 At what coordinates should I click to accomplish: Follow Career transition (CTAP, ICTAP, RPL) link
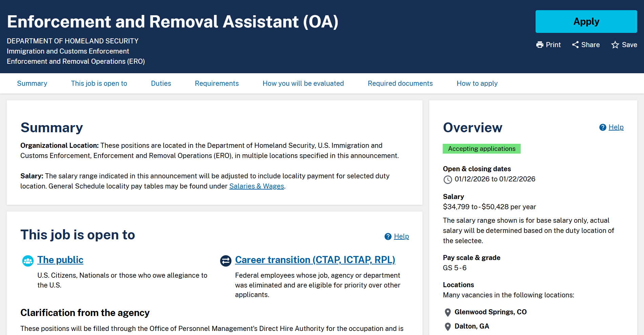pos(315,260)
